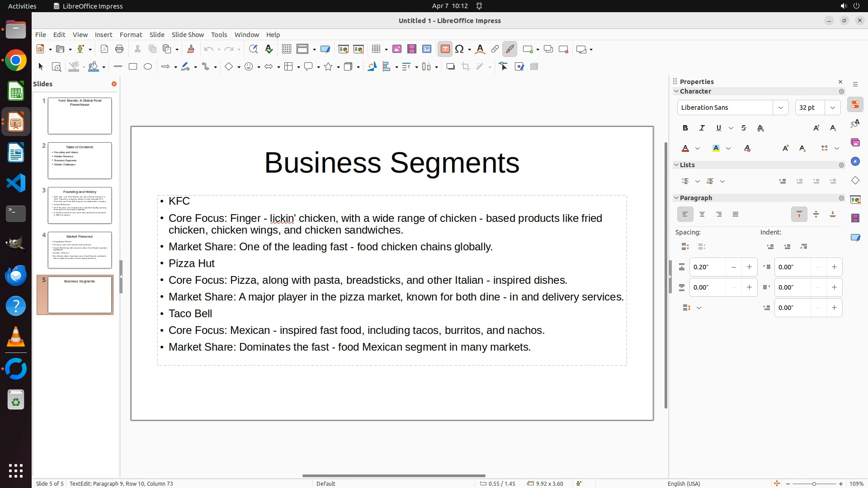This screenshot has height=488, width=868.
Task: Select the Ellipse shape tool
Action: 148,67
